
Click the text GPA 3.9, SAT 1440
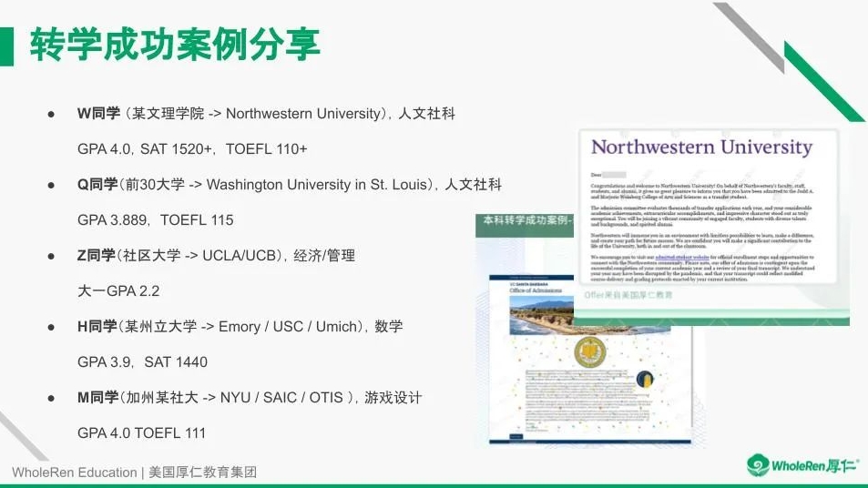click(x=142, y=361)
